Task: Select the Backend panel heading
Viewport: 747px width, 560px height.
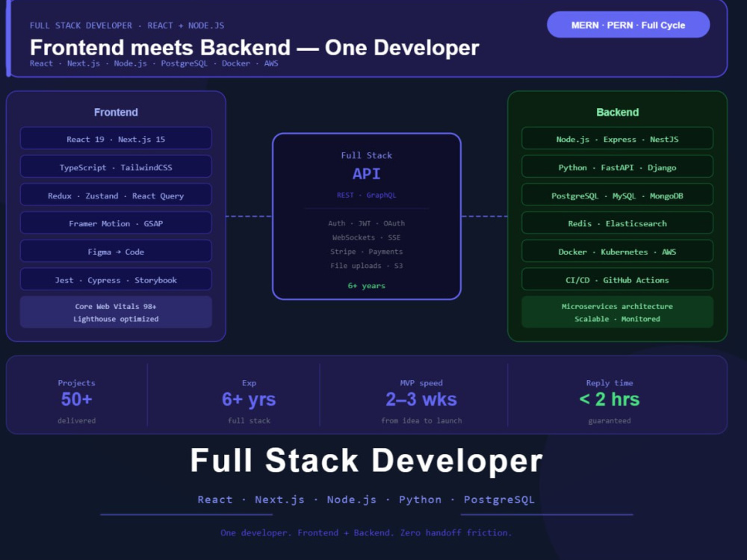Action: tap(618, 113)
